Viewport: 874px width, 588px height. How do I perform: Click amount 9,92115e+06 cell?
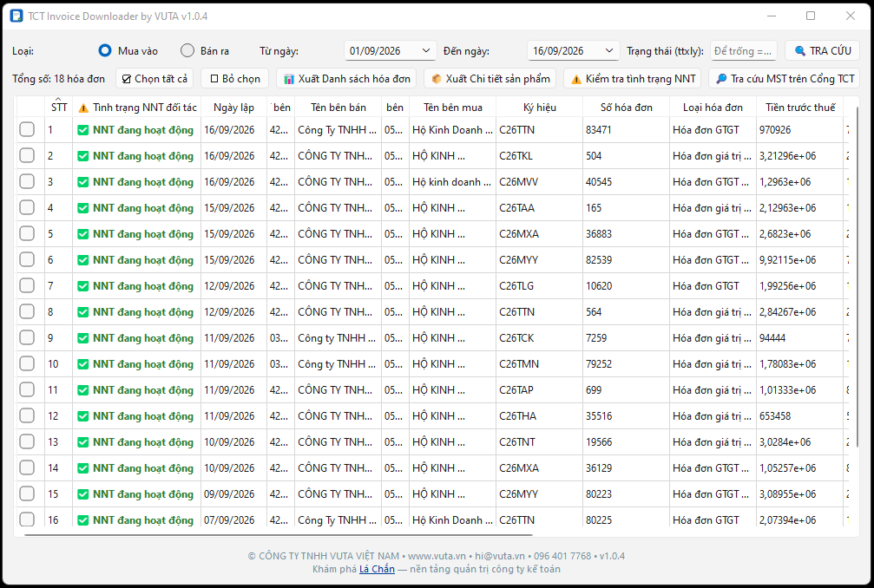tap(800, 259)
